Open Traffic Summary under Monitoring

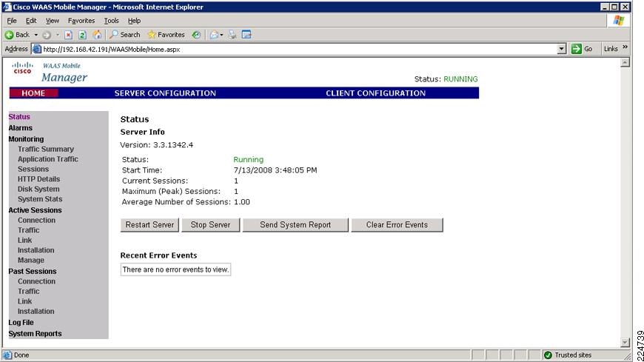coord(46,149)
